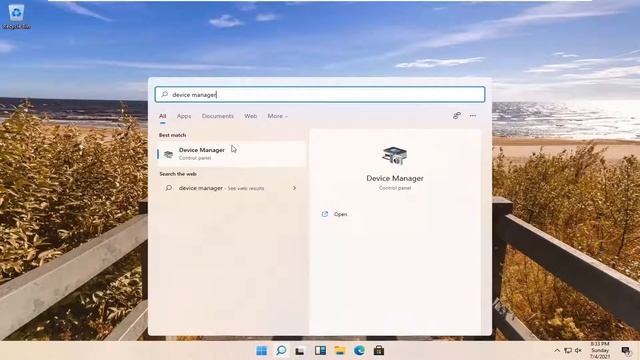The height and width of the screenshot is (360, 640).
Task: Show hidden tray icons chevron
Action: pyautogui.click(x=557, y=351)
